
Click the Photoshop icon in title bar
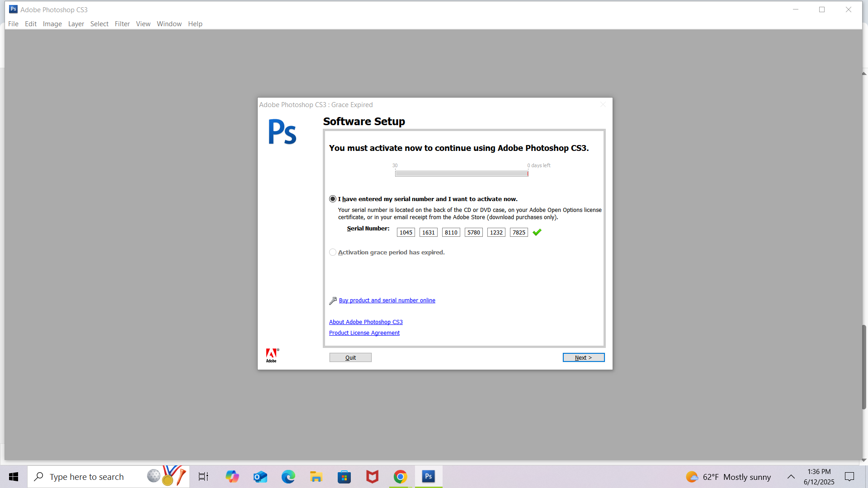pos(14,9)
